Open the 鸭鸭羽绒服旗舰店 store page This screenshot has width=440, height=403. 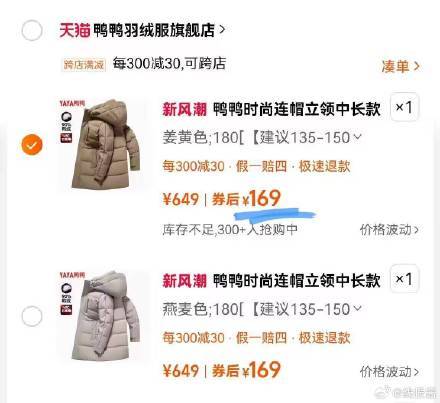click(x=159, y=30)
